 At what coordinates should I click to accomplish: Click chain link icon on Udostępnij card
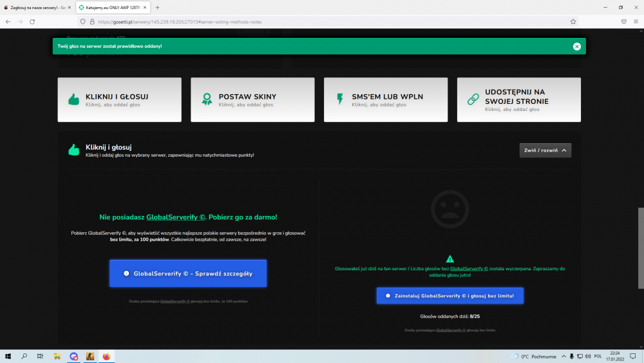coord(473,99)
